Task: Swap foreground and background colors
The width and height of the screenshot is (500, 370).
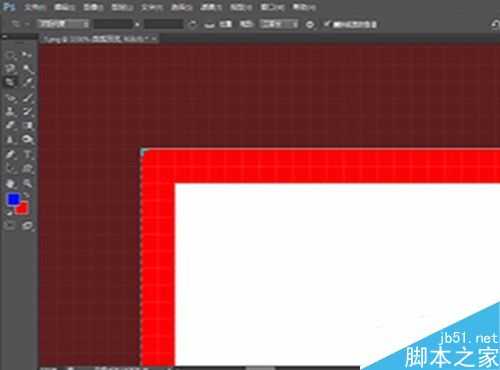Action: [x=27, y=196]
